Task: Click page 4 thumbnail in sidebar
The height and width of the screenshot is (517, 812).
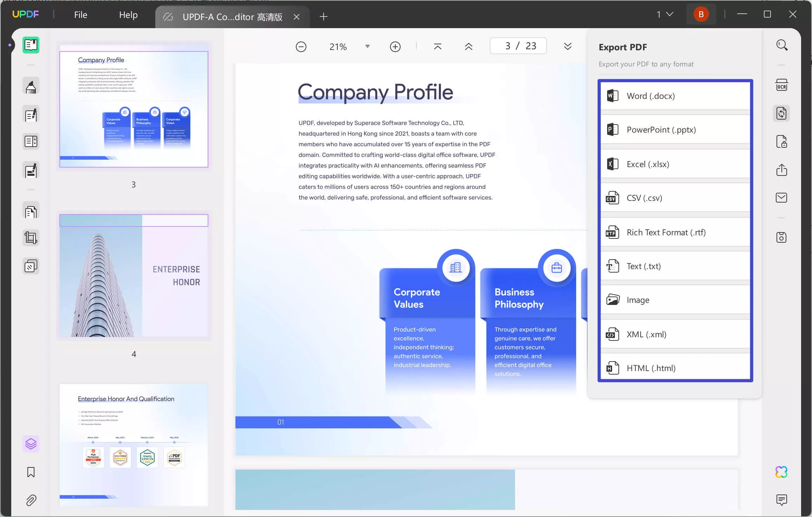Action: point(133,275)
